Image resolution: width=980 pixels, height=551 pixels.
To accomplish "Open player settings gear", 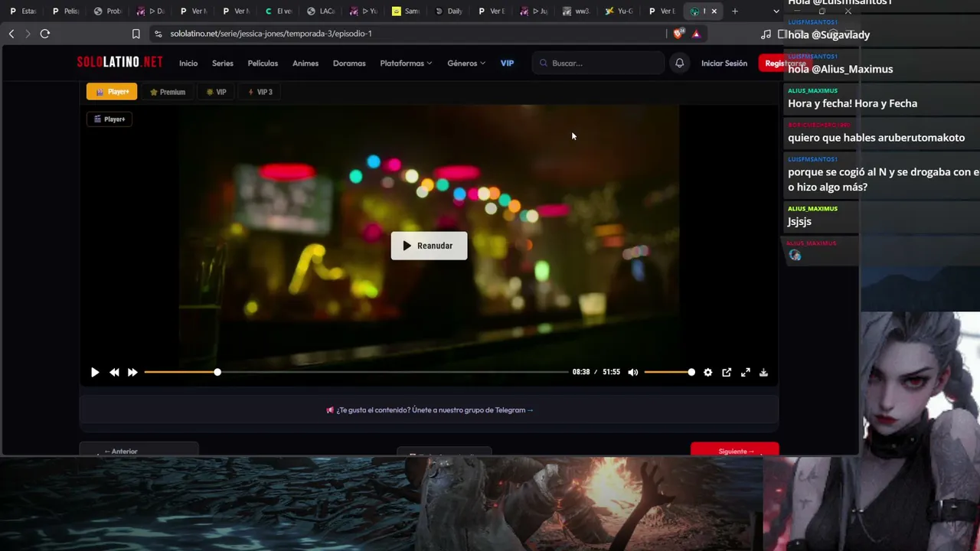I will [707, 373].
